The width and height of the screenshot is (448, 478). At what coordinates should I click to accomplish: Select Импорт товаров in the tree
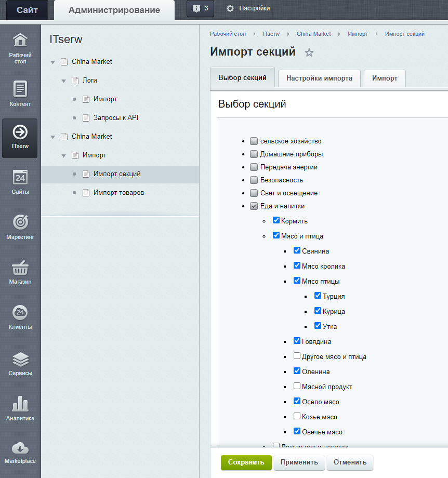118,193
